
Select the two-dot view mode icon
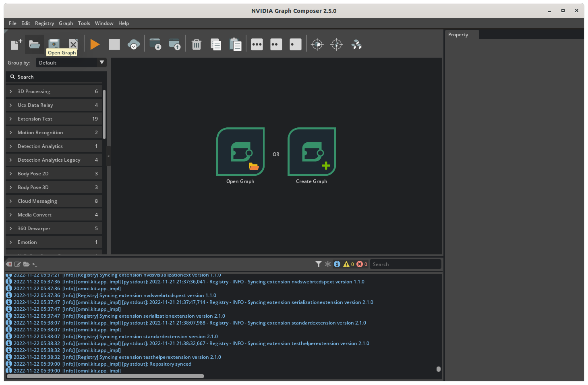point(276,44)
